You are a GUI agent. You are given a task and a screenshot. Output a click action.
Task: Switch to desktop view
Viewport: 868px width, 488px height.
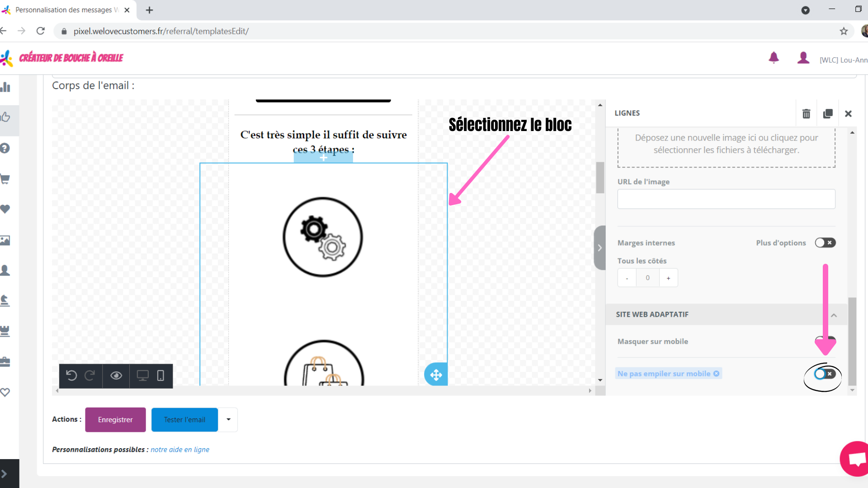(143, 375)
